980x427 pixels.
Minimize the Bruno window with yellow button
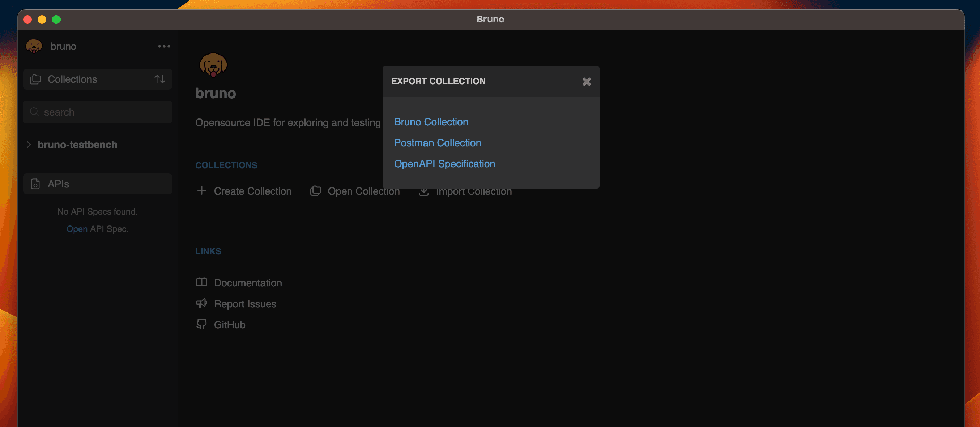[42, 20]
